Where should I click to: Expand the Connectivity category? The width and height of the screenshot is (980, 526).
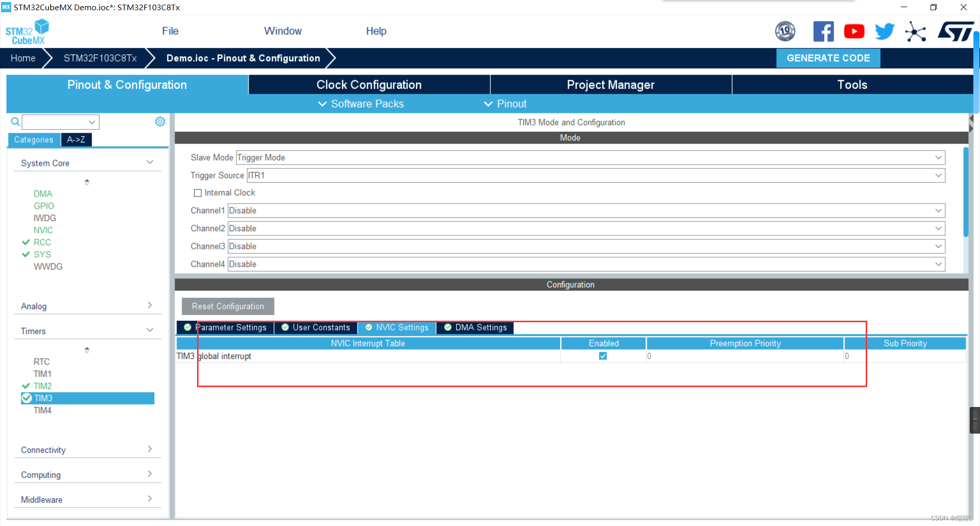coord(87,449)
